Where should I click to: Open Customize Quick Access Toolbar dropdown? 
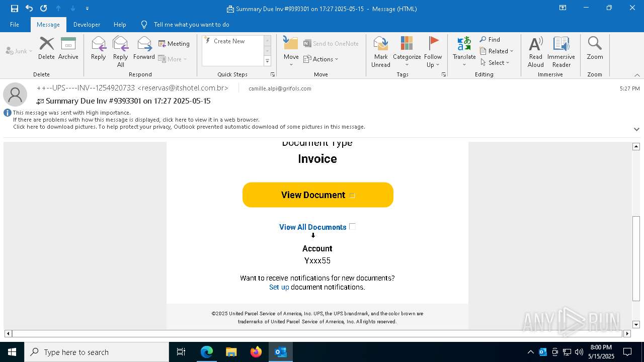(x=88, y=9)
